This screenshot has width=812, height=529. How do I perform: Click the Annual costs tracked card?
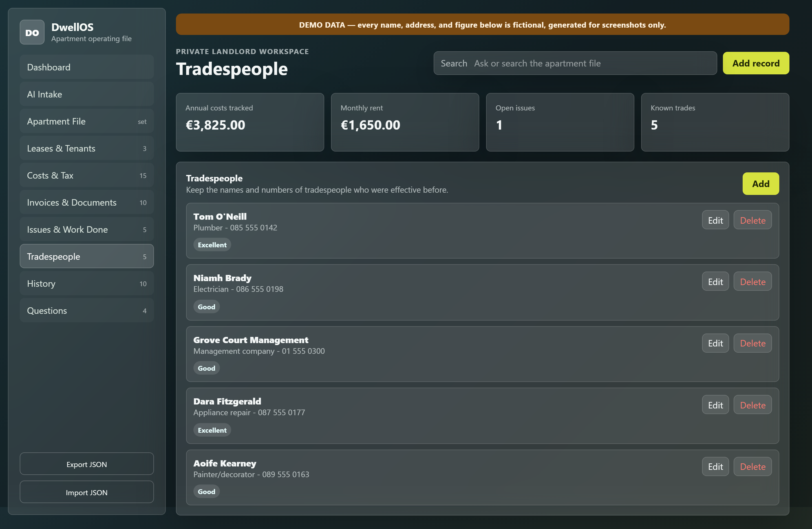pyautogui.click(x=250, y=122)
